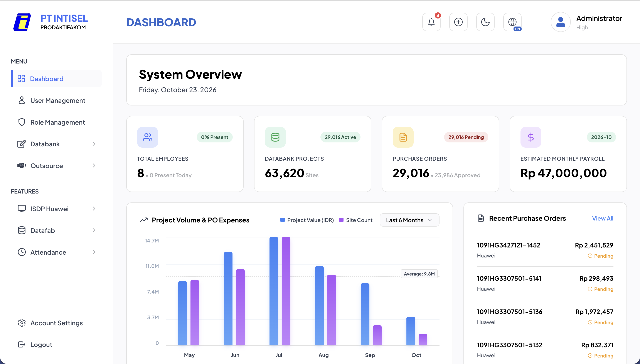Click the September purple Site Count bar
Viewport: 640px width, 364px height.
377,335
